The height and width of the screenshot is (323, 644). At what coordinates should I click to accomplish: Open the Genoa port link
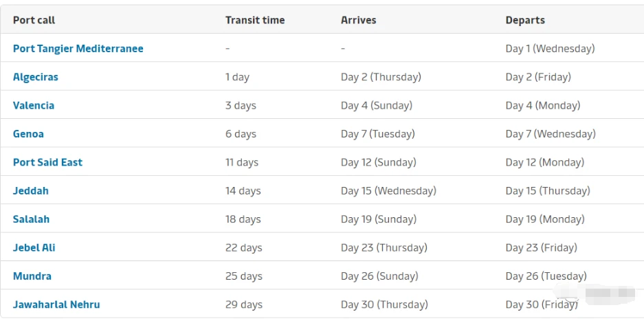pos(28,134)
